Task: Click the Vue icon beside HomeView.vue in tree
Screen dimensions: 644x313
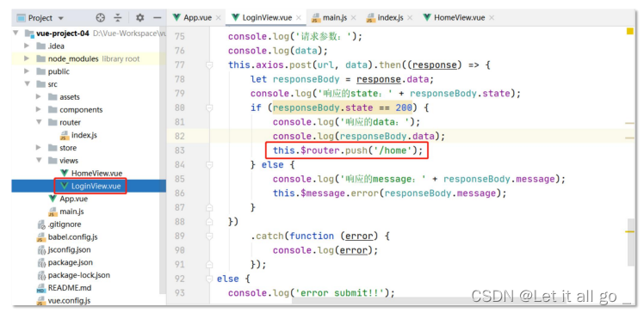Action: point(64,173)
